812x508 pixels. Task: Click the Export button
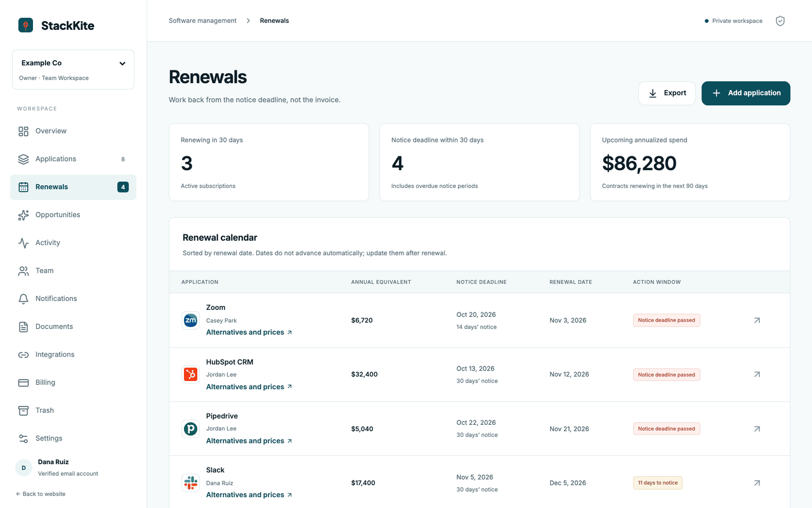click(667, 93)
